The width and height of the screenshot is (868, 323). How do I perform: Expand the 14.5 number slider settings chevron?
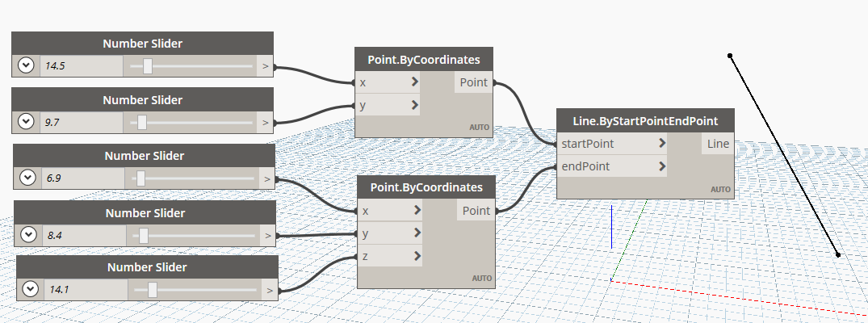(26, 66)
